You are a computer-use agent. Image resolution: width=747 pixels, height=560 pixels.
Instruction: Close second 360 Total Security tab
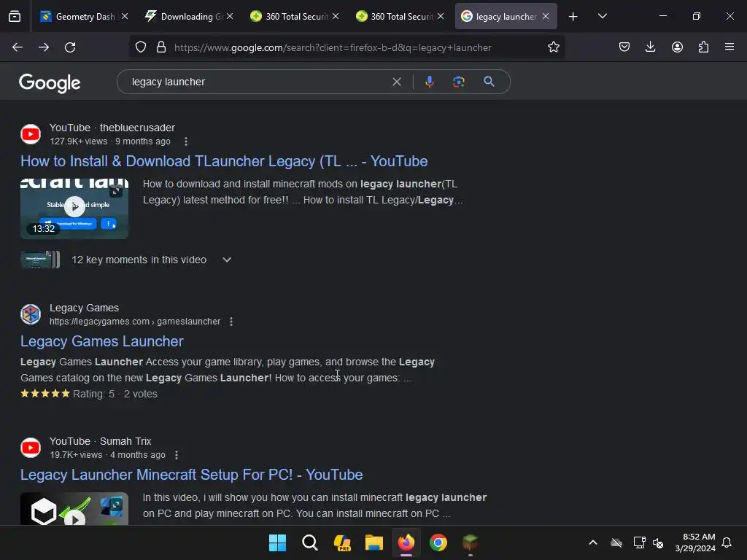[x=441, y=16]
